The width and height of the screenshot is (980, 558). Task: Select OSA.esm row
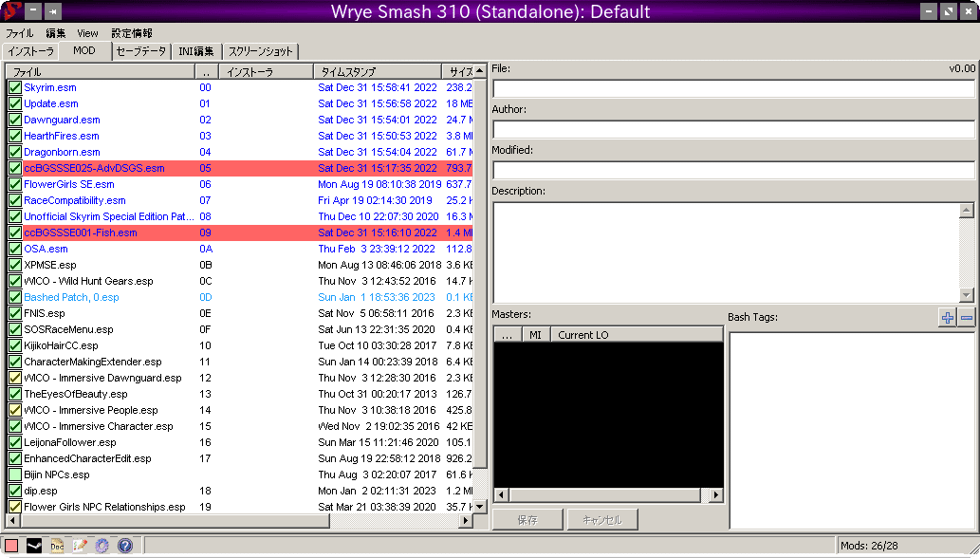[x=240, y=249]
